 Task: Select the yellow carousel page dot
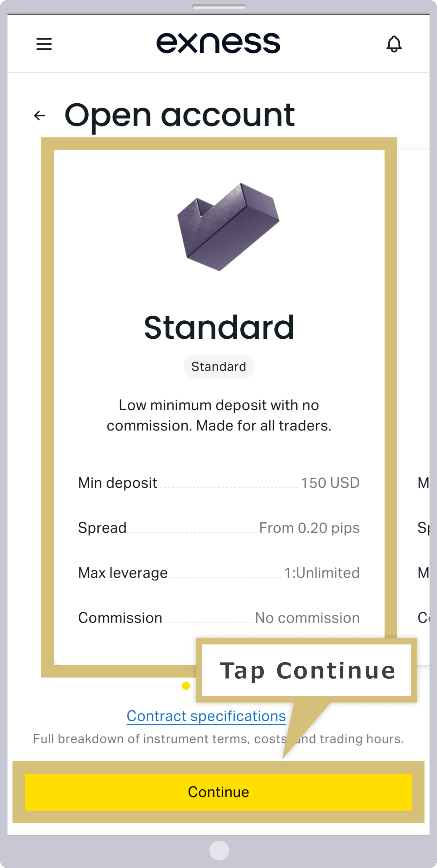(186, 686)
